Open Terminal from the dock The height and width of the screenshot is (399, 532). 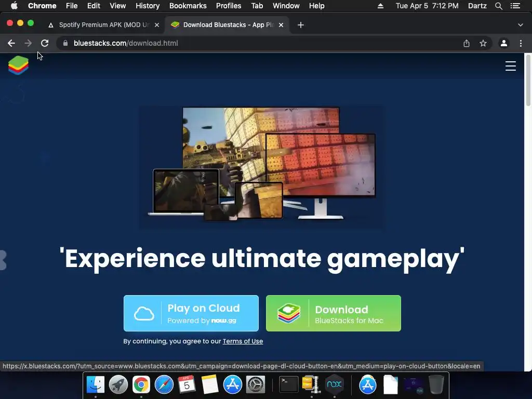point(288,384)
